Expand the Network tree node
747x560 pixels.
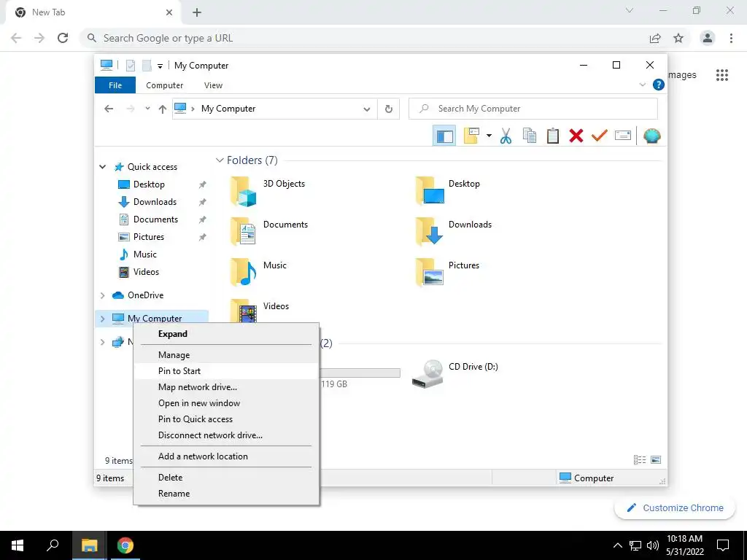(102, 342)
